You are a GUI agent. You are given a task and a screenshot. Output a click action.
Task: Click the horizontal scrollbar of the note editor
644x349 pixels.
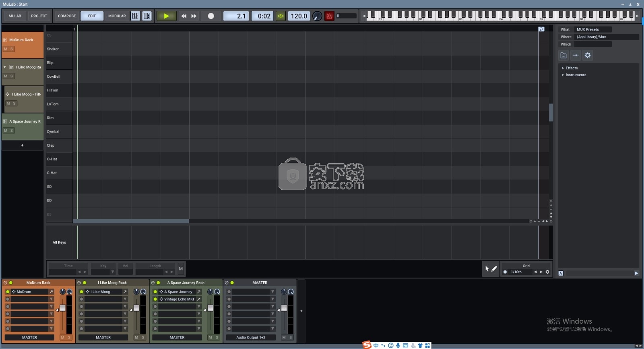coord(131,221)
